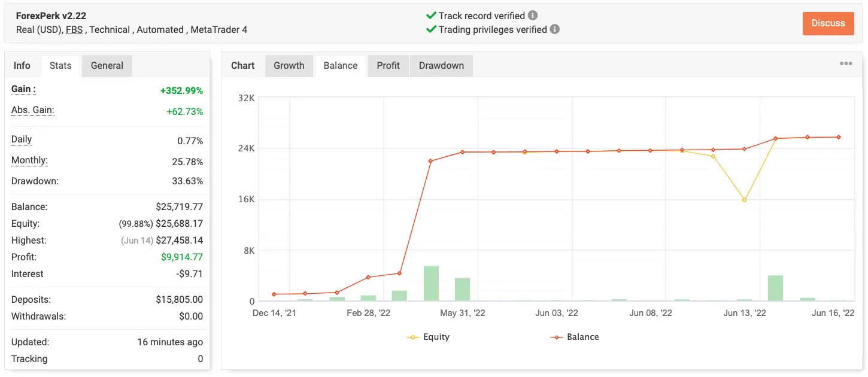Click the Monthly stat label
Screen dimensions: 868x377
pyautogui.click(x=29, y=160)
